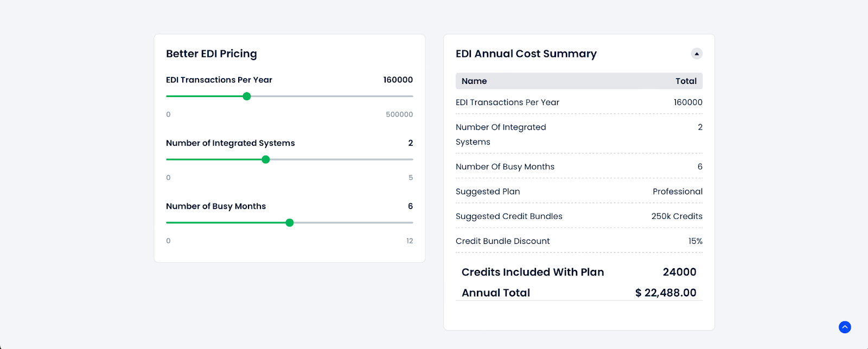Click the 500000 maximum label under the slider
The height and width of the screenshot is (349, 868).
click(x=400, y=114)
